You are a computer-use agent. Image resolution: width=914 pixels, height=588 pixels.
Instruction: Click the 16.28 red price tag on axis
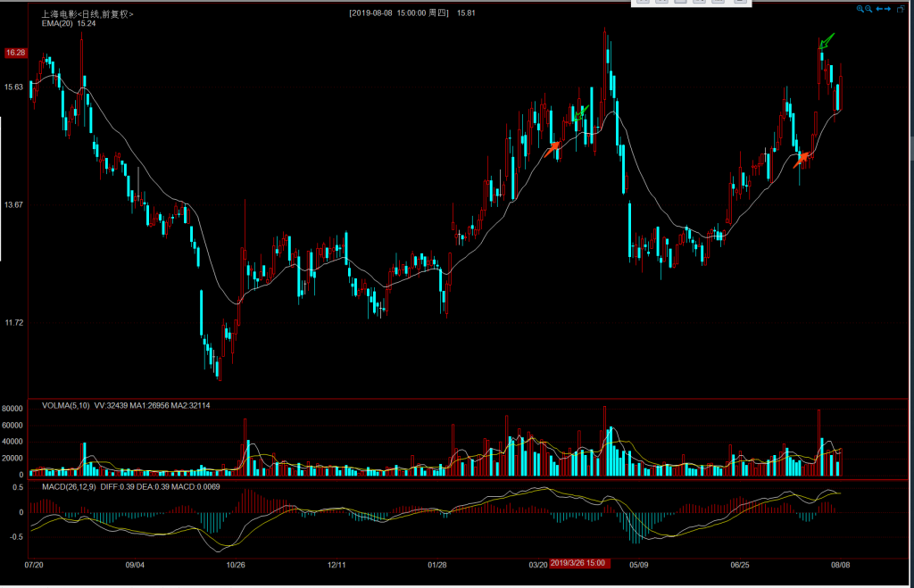pos(15,53)
